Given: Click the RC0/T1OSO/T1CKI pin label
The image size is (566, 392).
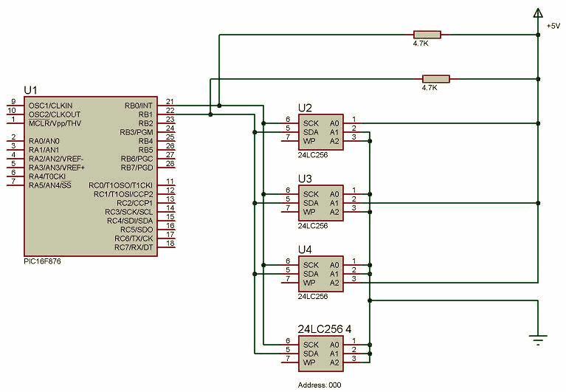Looking at the screenshot, I should point(121,185).
